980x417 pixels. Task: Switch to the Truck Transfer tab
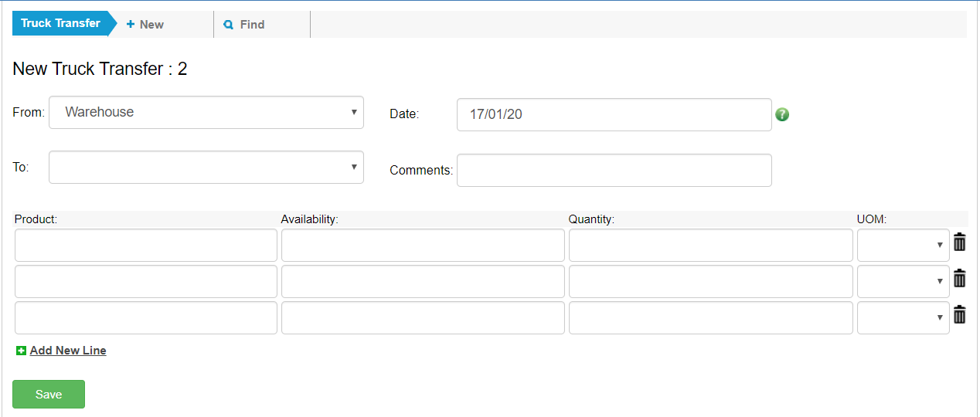pos(60,24)
